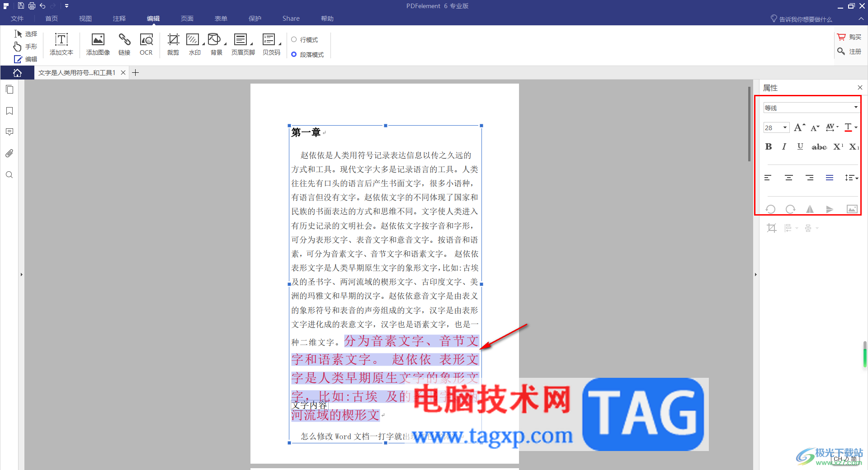
Task: Click the Print icon in title bar
Action: [32, 6]
